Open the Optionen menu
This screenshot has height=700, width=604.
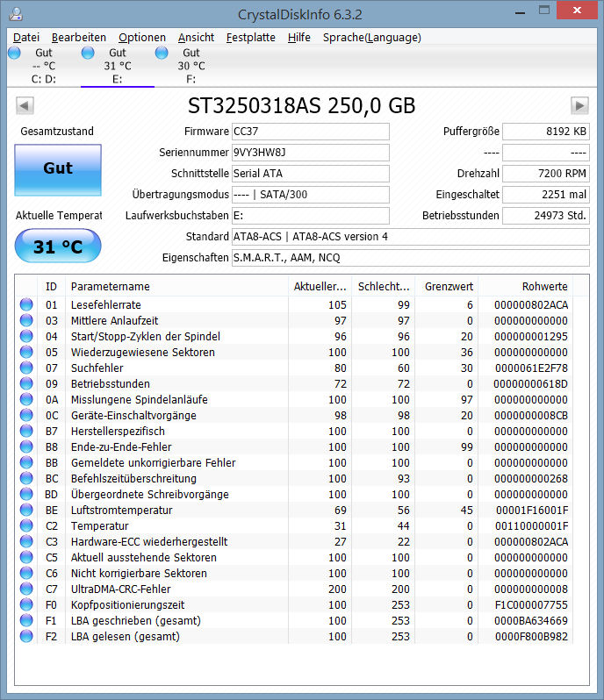point(142,38)
